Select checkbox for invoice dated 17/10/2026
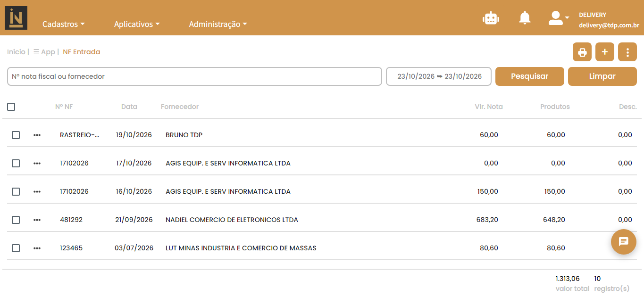This screenshot has width=644, height=297. point(16,164)
